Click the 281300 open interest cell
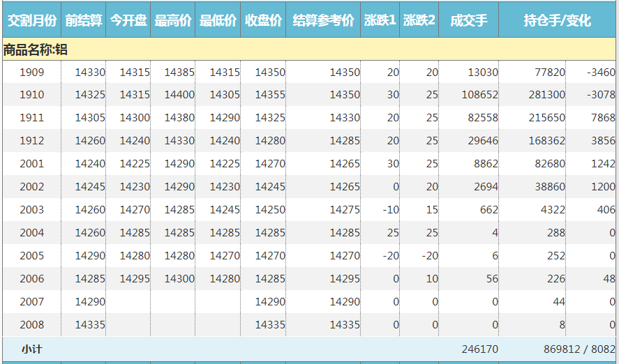The image size is (619, 364). (x=546, y=95)
